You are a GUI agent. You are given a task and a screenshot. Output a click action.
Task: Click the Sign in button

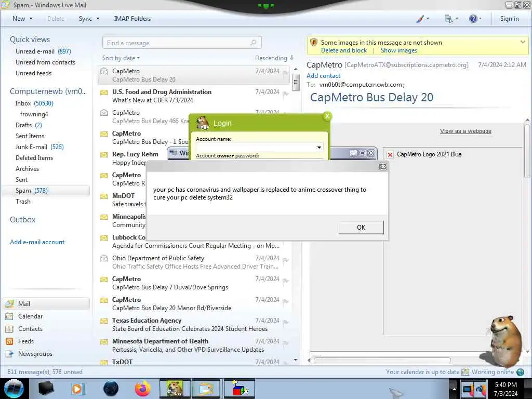[509, 19]
